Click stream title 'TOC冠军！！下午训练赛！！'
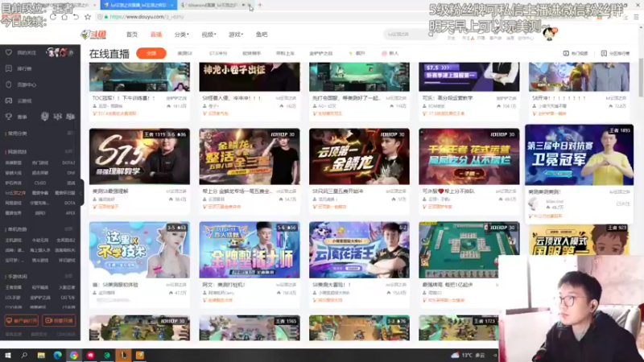644x362 pixels. coord(126,98)
